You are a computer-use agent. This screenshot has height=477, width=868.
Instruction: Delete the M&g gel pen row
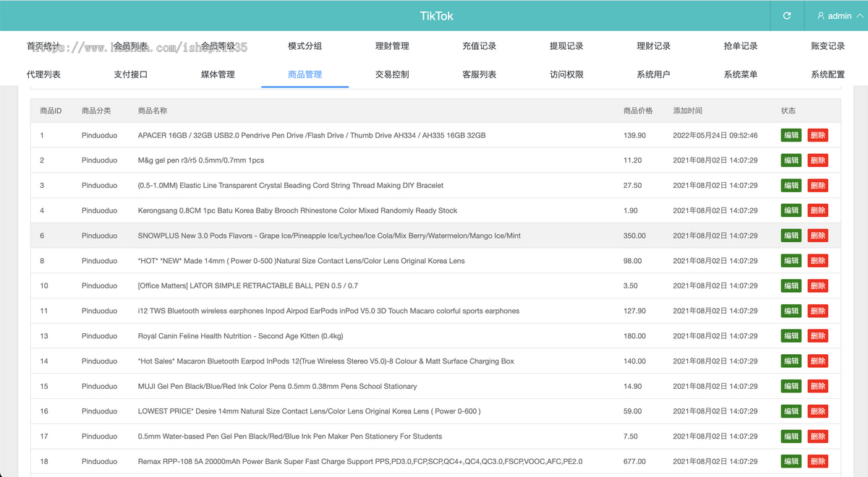coord(818,160)
